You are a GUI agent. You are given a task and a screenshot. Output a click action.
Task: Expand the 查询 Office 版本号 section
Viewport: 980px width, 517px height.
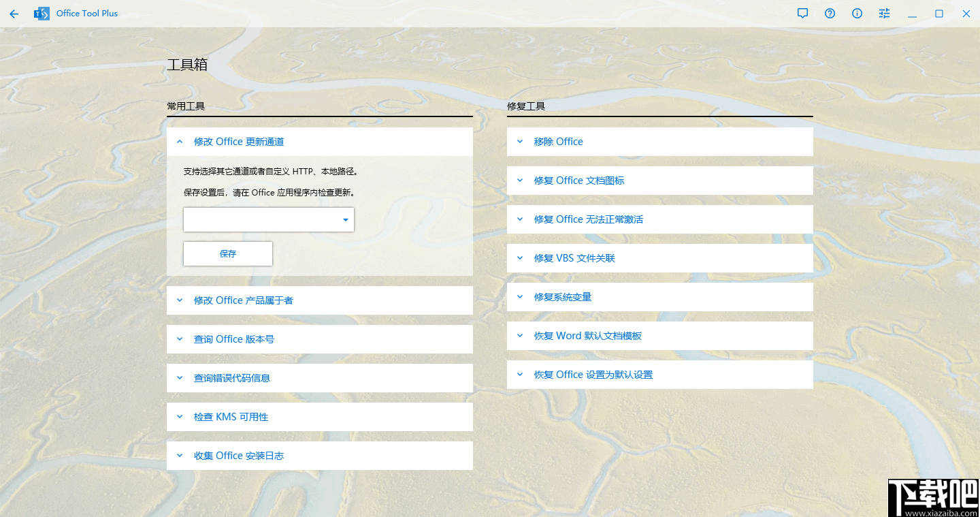pyautogui.click(x=180, y=339)
